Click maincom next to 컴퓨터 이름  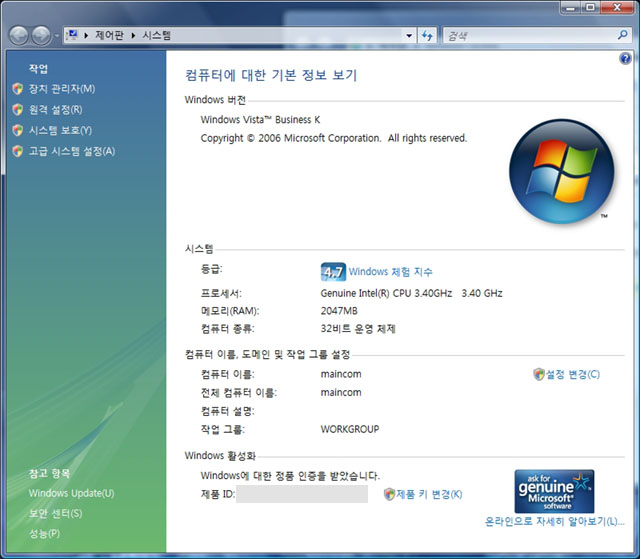(341, 374)
